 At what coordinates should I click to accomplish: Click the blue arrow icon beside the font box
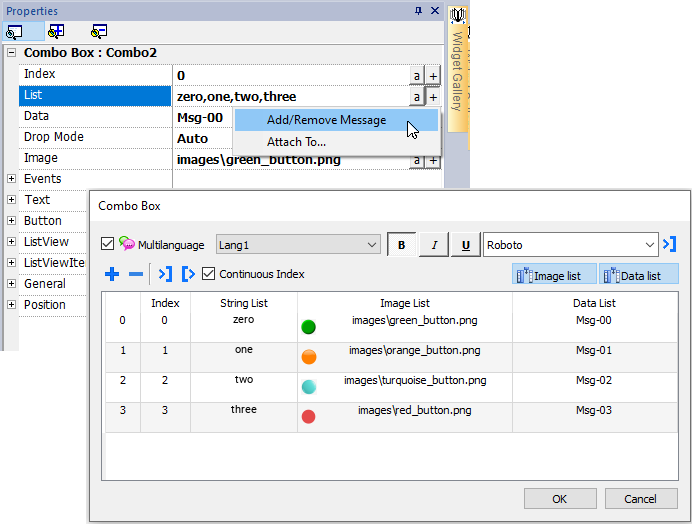(669, 244)
